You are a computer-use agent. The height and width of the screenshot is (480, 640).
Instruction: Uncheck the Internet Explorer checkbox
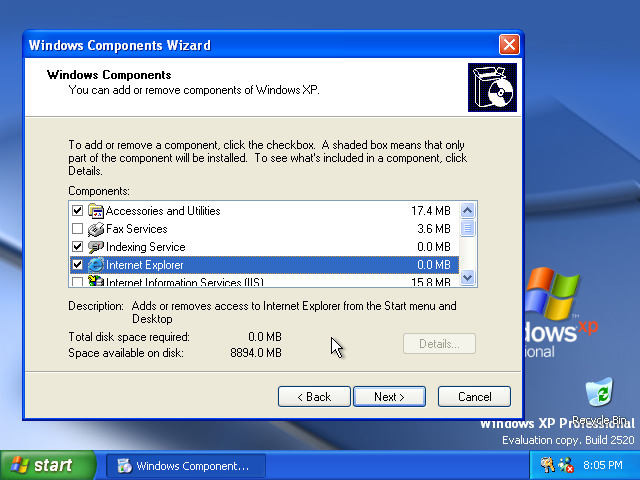[77, 264]
